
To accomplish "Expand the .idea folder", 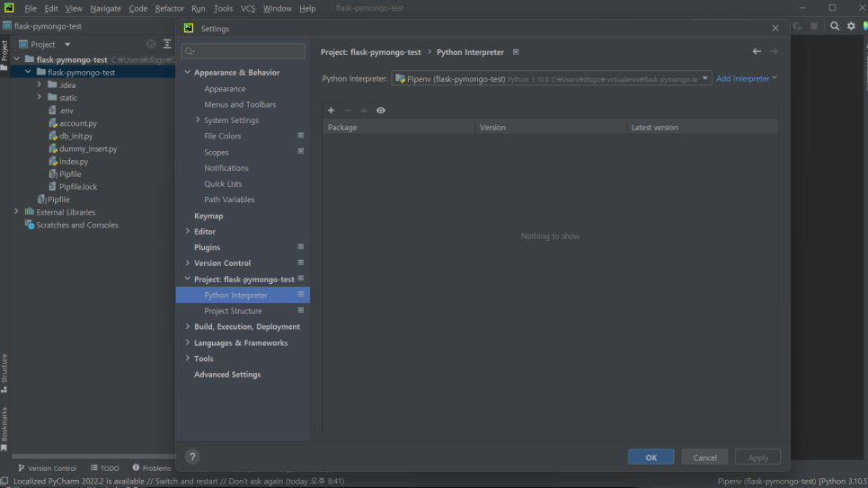I will coord(40,84).
